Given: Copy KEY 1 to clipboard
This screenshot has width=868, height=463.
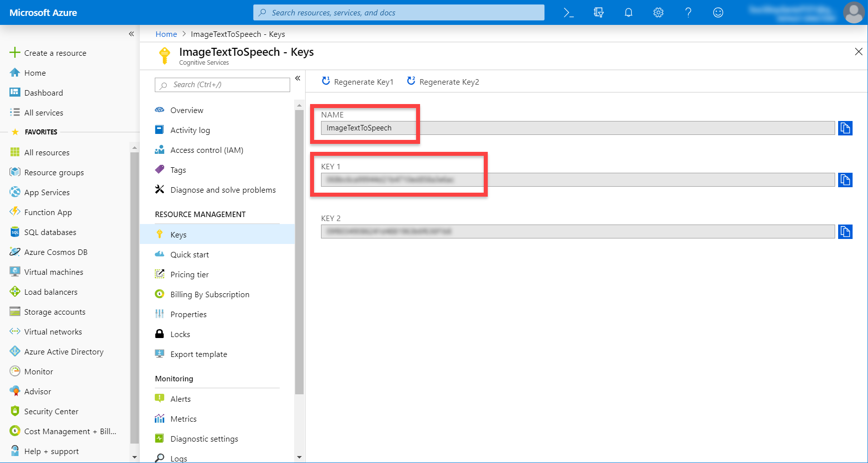Looking at the screenshot, I should pos(845,180).
